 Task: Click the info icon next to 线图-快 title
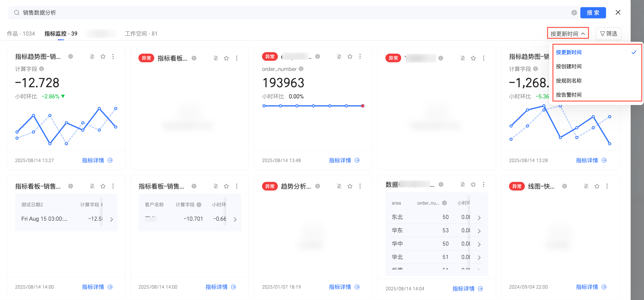click(x=565, y=186)
